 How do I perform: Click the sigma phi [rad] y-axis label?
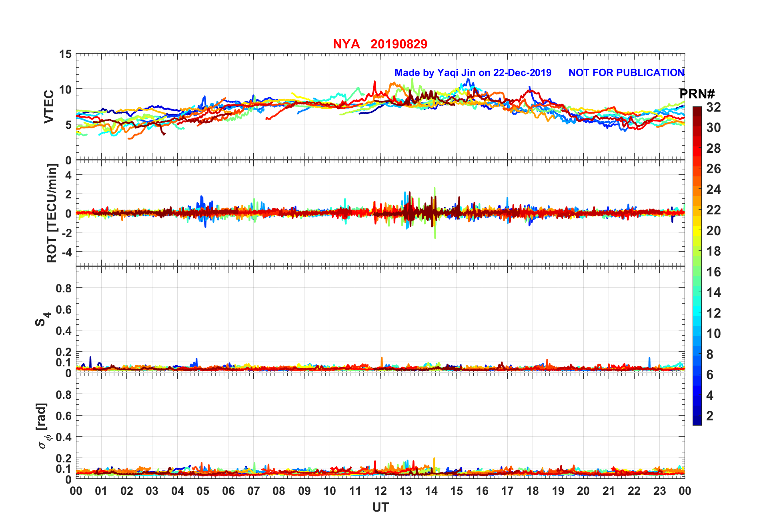pyautogui.click(x=43, y=426)
